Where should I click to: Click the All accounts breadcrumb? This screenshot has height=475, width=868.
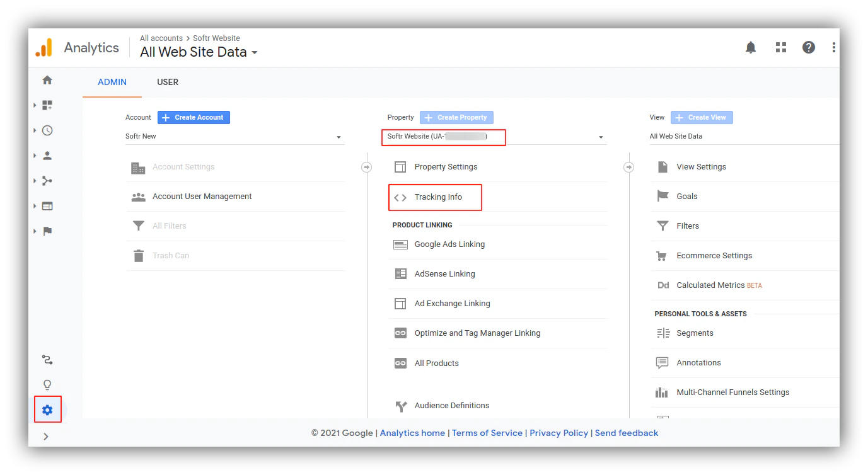(x=161, y=38)
